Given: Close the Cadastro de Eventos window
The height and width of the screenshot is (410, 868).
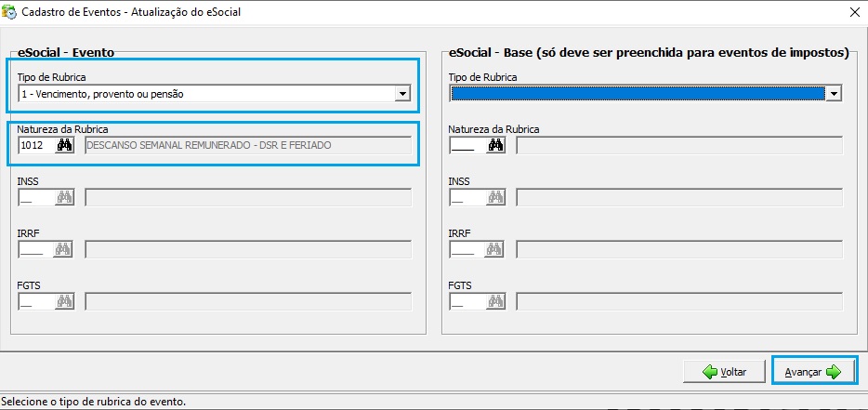Looking at the screenshot, I should pyautogui.click(x=855, y=12).
